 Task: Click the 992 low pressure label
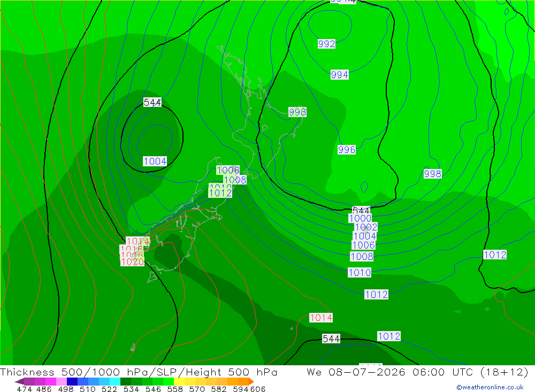(x=326, y=44)
